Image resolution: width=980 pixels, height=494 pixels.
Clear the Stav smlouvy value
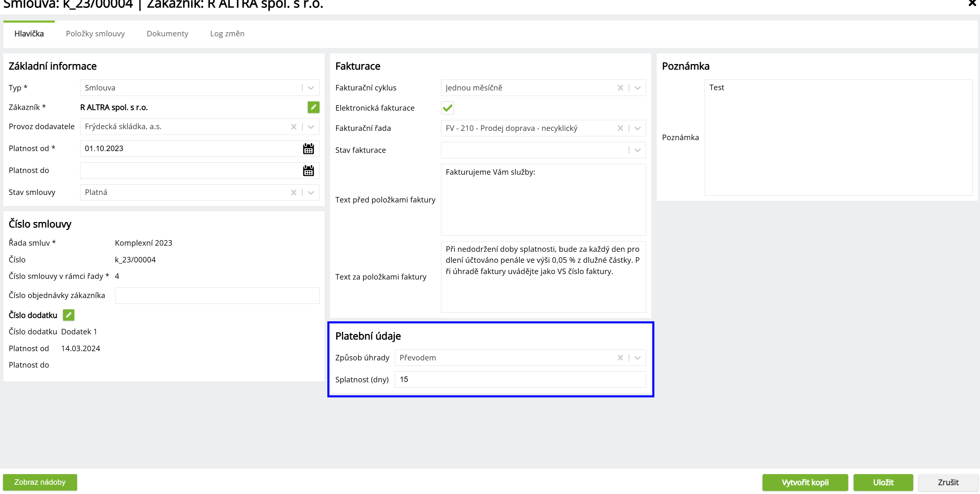(x=293, y=193)
